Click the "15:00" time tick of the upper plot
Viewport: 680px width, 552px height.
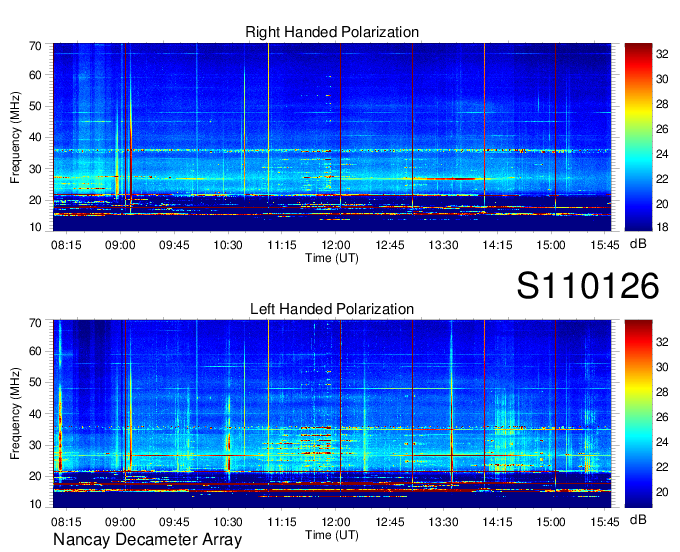coord(551,245)
